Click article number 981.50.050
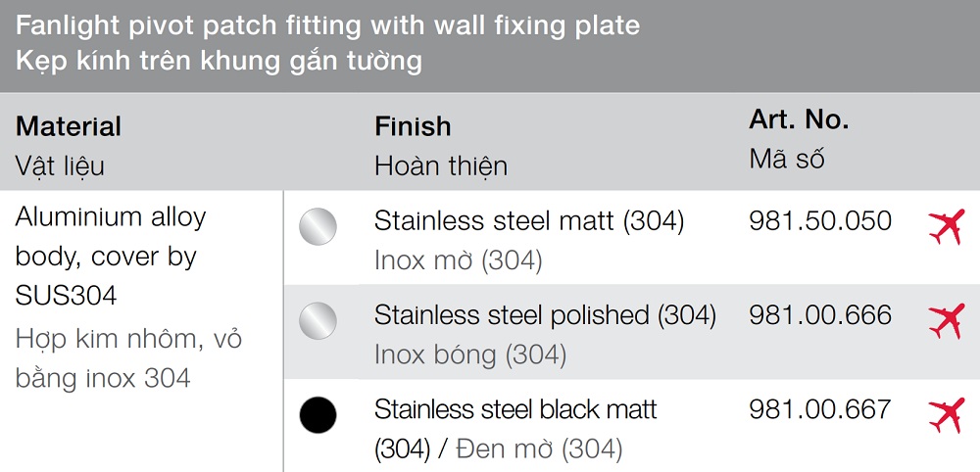Image resolution: width=980 pixels, height=472 pixels. pyautogui.click(x=820, y=220)
